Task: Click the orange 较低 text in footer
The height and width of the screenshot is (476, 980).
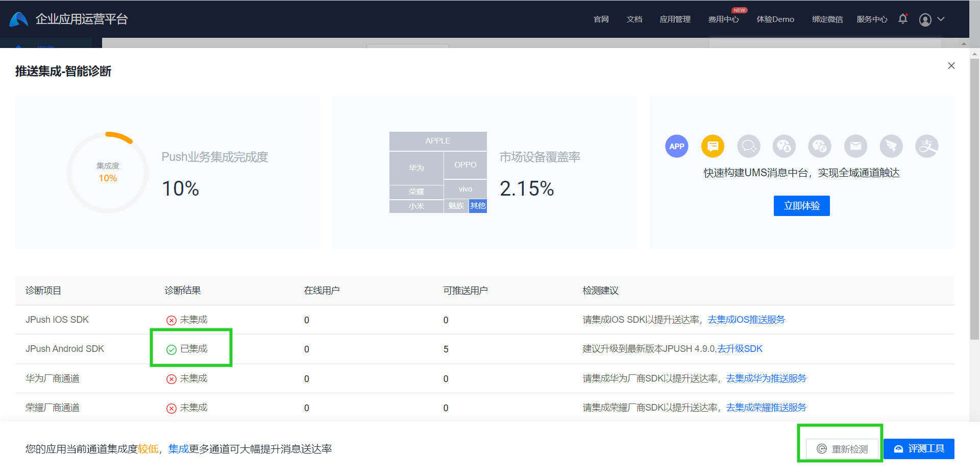Action: [x=148, y=449]
